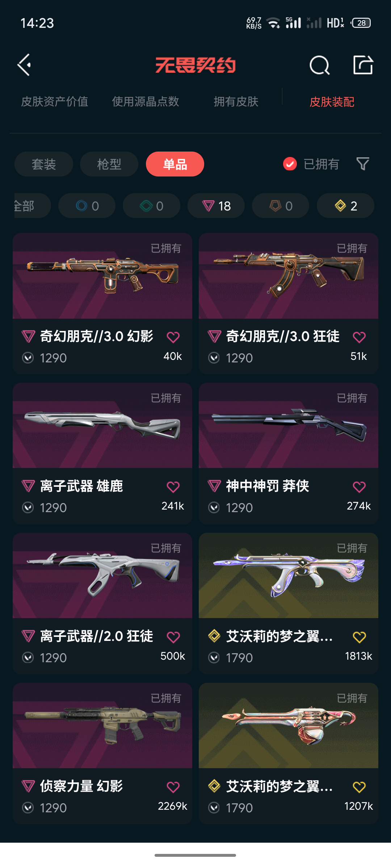
Task: Tap the share icon at top right
Action: tap(363, 65)
